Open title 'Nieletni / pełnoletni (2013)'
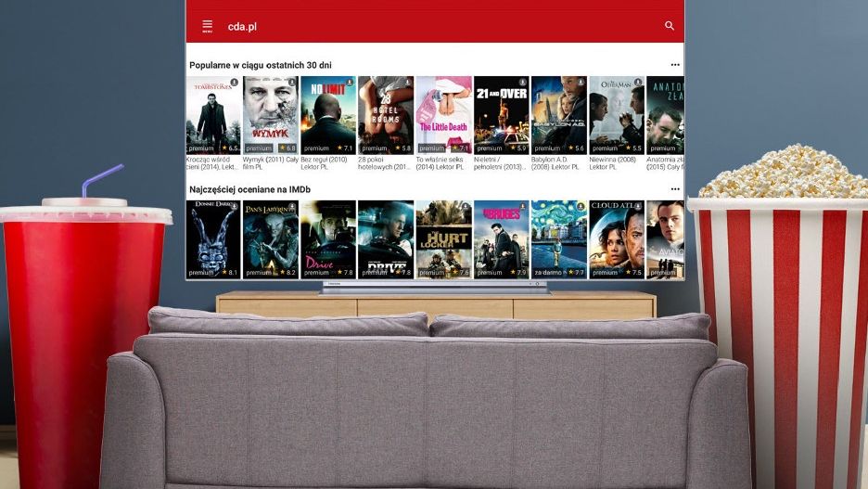The height and width of the screenshot is (489, 868). coord(500,162)
